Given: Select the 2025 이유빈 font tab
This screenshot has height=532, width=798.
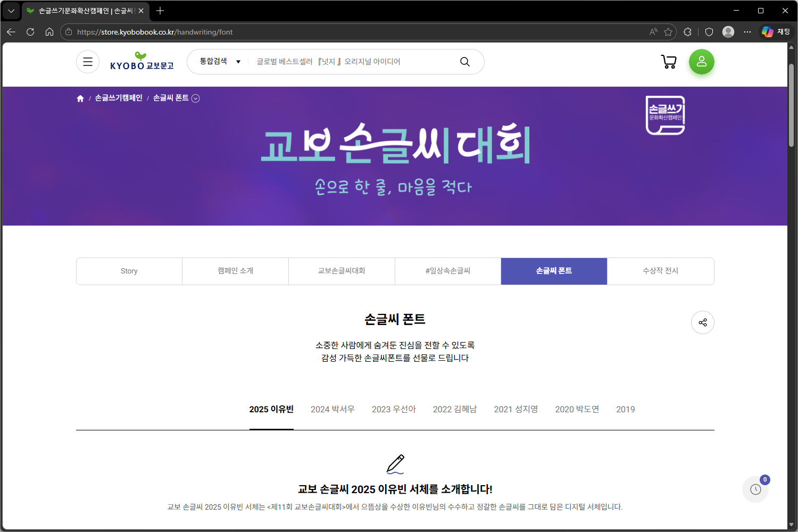Looking at the screenshot, I should pos(271,410).
